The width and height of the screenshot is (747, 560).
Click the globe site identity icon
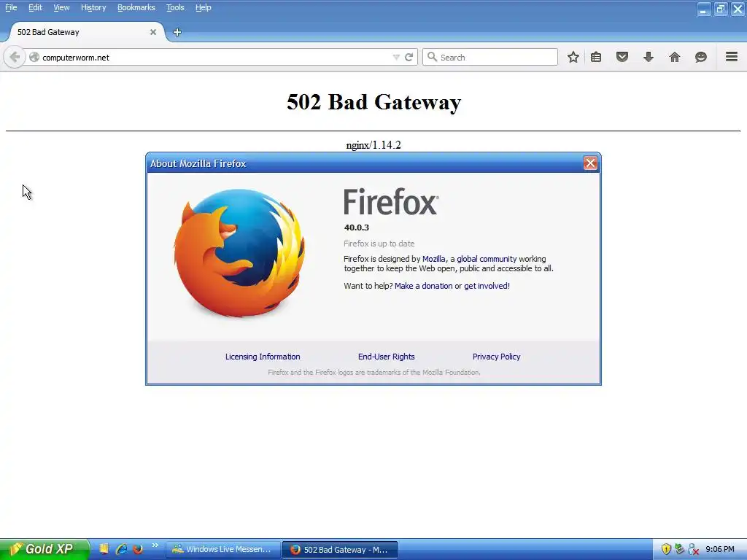[x=34, y=57]
